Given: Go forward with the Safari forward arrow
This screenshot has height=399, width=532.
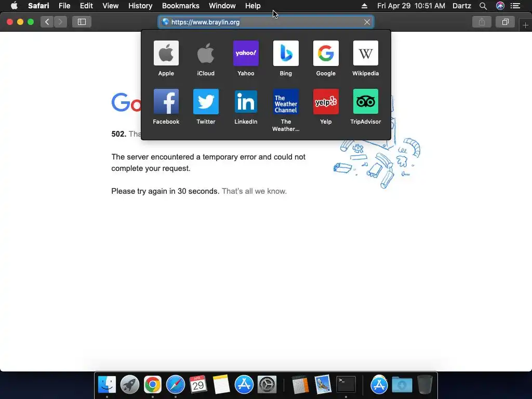Looking at the screenshot, I should point(60,22).
